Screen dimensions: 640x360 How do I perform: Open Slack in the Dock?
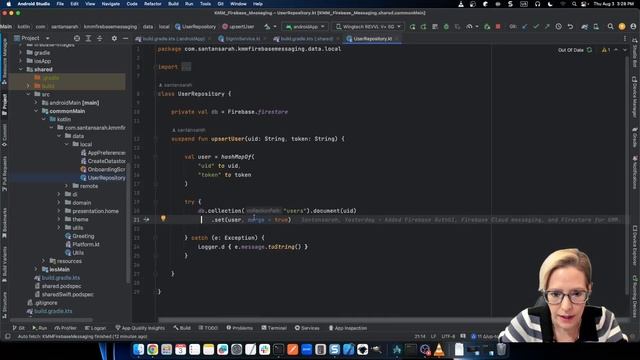264,349
